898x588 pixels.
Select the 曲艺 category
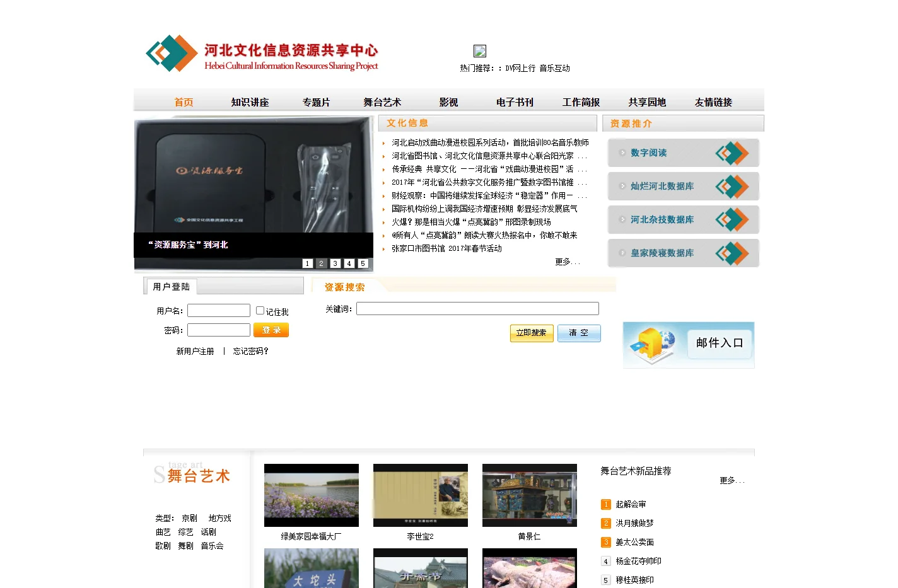click(163, 532)
